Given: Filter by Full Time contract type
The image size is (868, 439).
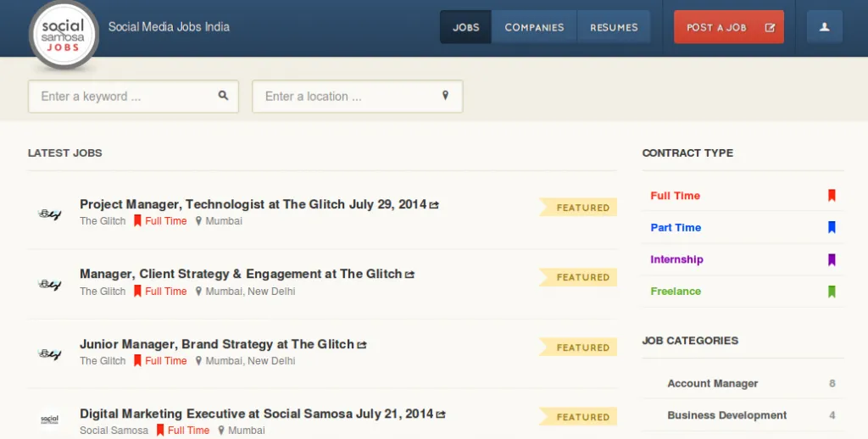Looking at the screenshot, I should click(x=676, y=196).
